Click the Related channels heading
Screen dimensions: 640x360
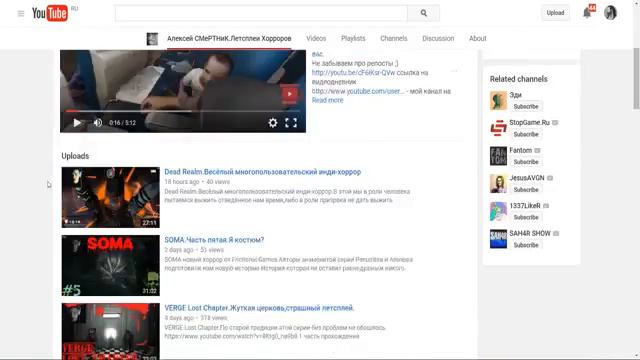pyautogui.click(x=518, y=79)
